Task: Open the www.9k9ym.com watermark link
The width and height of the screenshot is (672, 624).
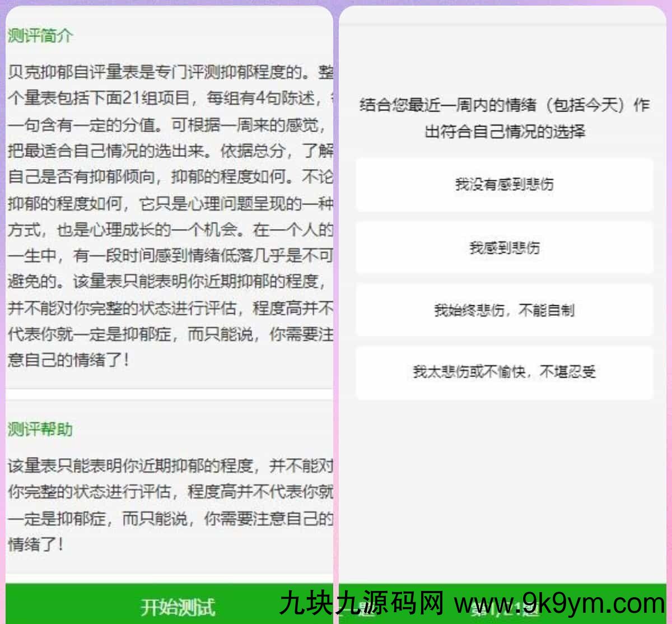Action: [560, 605]
